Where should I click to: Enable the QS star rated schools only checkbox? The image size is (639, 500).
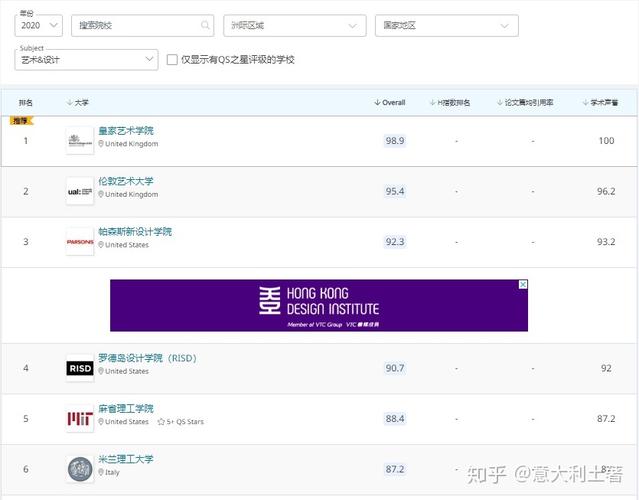[x=172, y=59]
